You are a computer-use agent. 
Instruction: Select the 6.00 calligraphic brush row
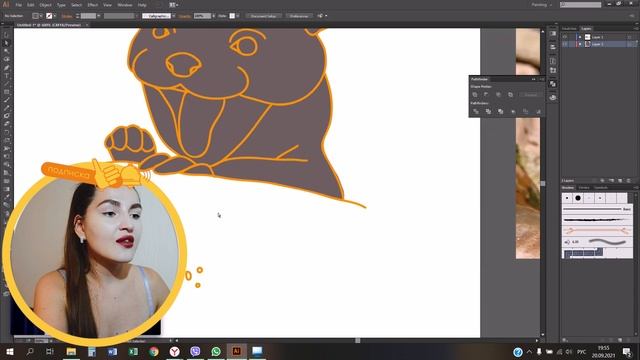[x=597, y=242]
